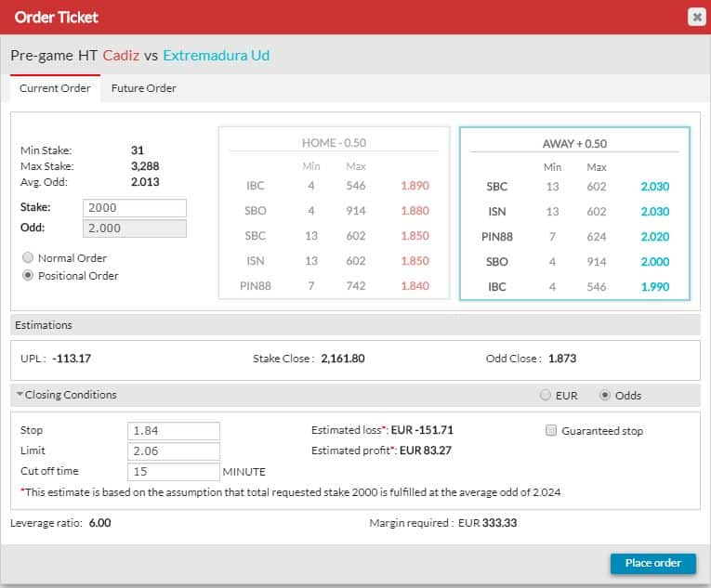Click PIN88 home odd 1.840
The height and width of the screenshot is (588, 711).
pyautogui.click(x=415, y=286)
